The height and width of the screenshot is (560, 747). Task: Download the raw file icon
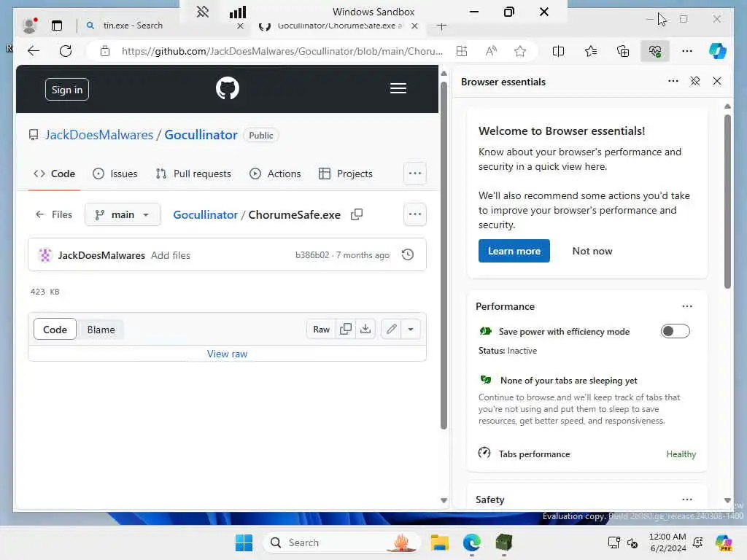tap(365, 329)
